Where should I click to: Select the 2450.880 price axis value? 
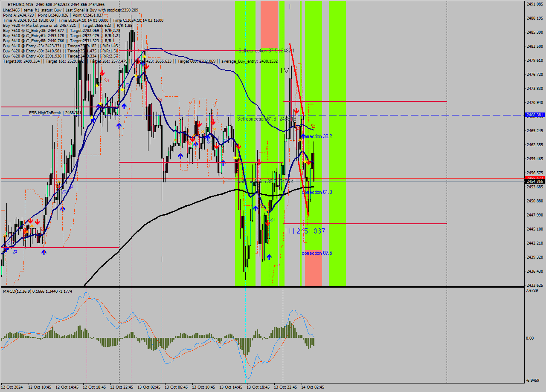point(535,201)
